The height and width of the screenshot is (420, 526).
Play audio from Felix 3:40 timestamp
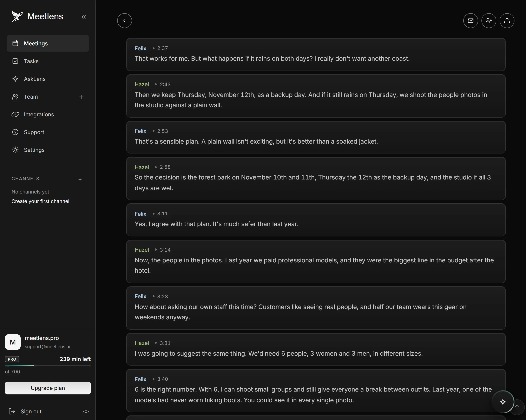pyautogui.click(x=160, y=379)
